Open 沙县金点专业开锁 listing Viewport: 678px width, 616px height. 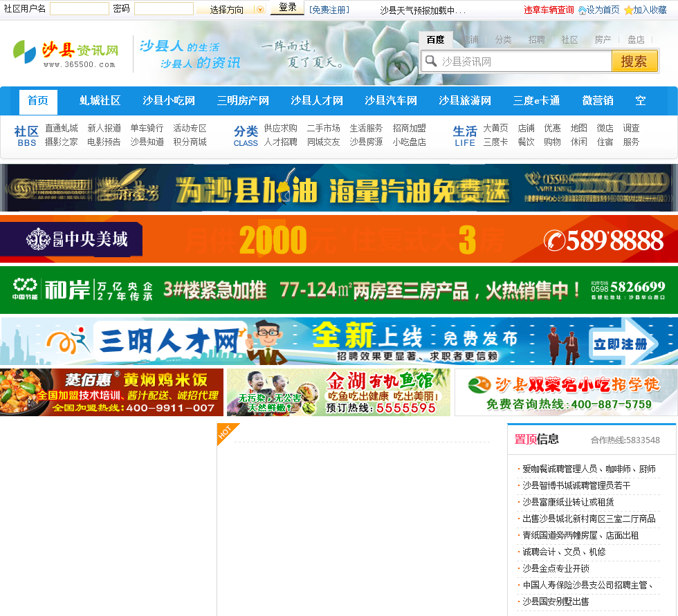coord(556,568)
